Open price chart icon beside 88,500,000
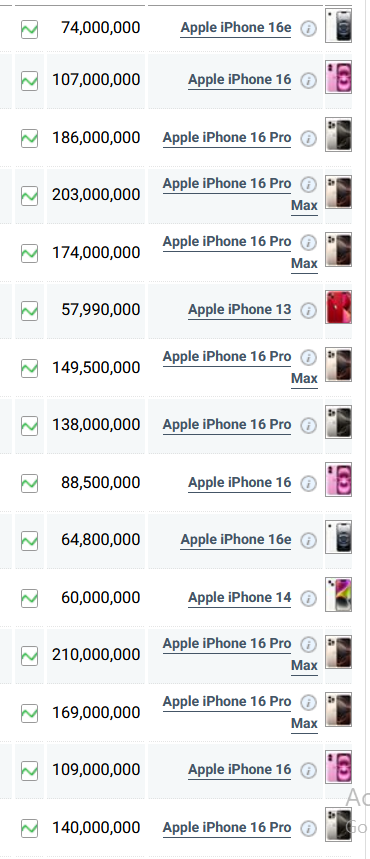 pyautogui.click(x=29, y=483)
